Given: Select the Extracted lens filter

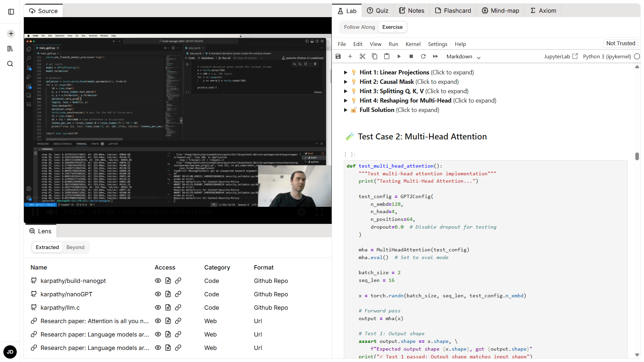Looking at the screenshot, I should (x=47, y=247).
